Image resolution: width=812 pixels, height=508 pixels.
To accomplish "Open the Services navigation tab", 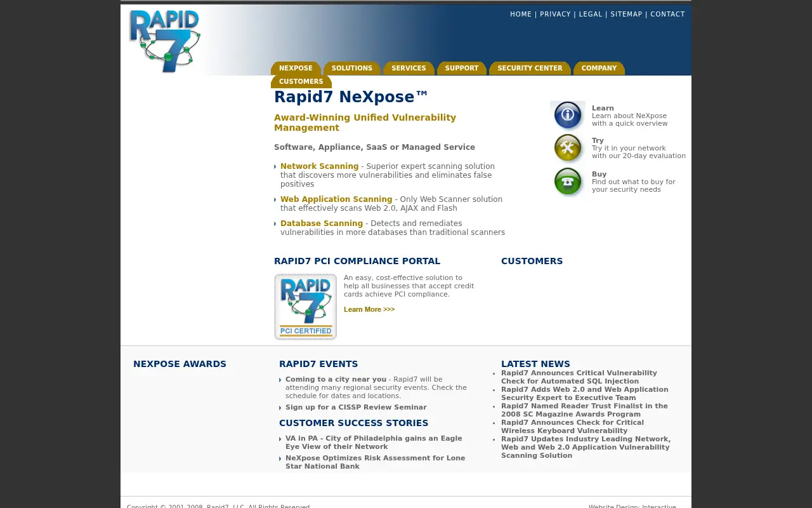I will pyautogui.click(x=409, y=69).
